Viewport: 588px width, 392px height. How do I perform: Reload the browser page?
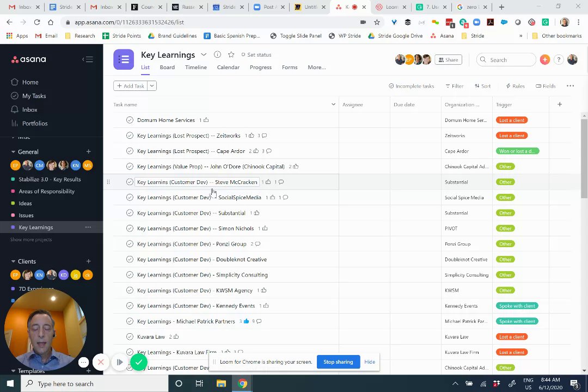37,22
